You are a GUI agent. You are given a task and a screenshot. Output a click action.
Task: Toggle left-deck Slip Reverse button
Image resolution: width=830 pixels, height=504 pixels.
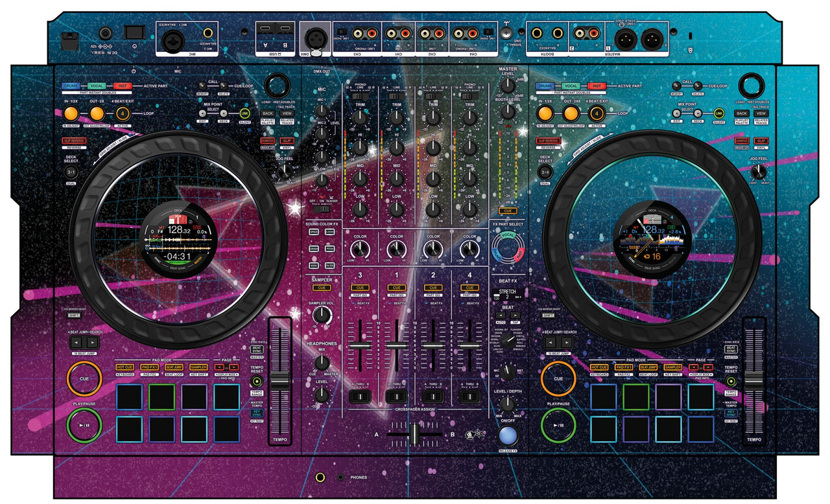point(75,141)
